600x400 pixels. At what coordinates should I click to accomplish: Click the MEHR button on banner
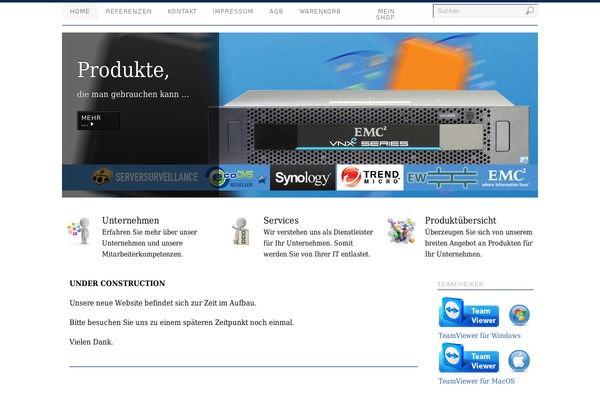98,121
